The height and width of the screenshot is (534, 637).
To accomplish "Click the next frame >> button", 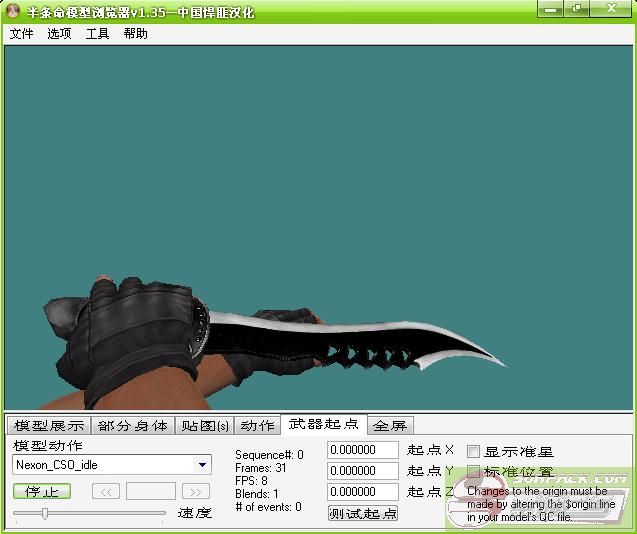I will point(196,491).
